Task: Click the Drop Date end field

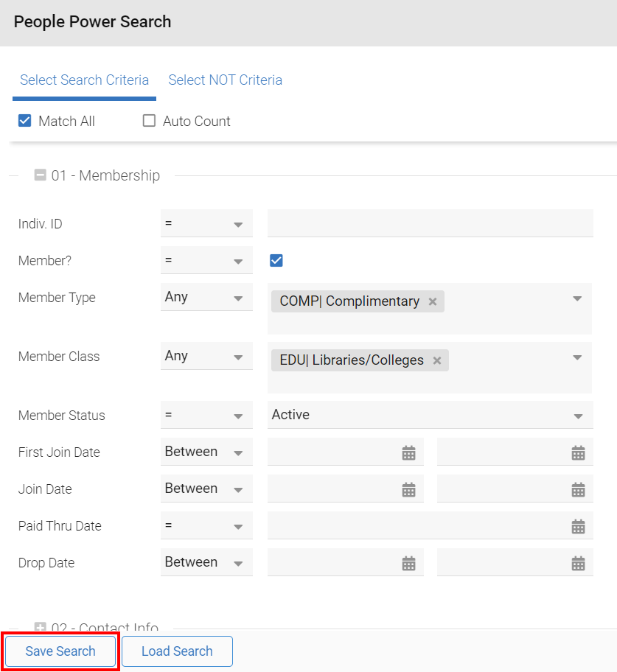Action: (x=515, y=562)
